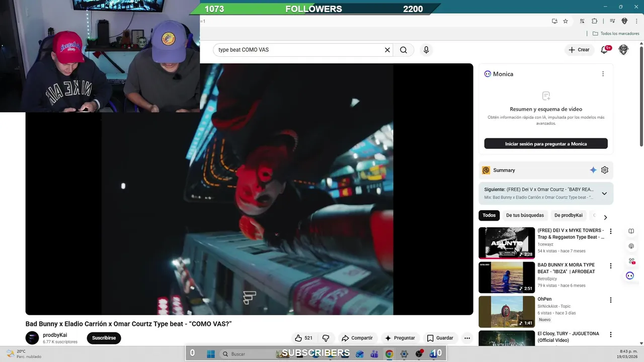The height and width of the screenshot is (362, 644).
Task: Select the Todos filter chip
Action: (489, 215)
